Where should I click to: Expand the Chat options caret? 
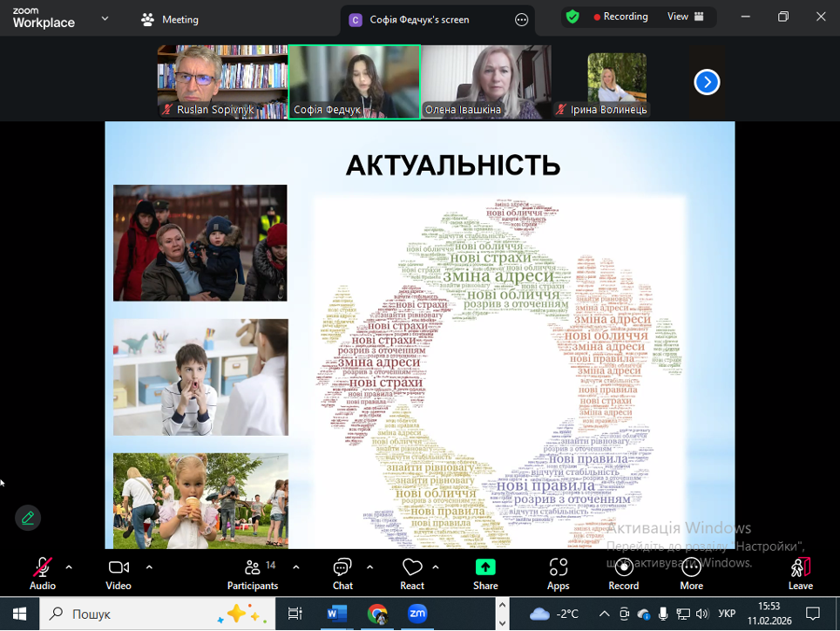click(369, 567)
